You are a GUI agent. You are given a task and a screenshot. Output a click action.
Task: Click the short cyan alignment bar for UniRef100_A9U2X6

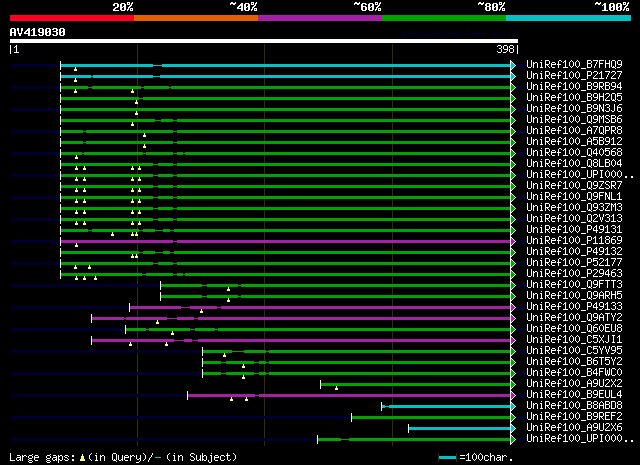[x=460, y=428]
